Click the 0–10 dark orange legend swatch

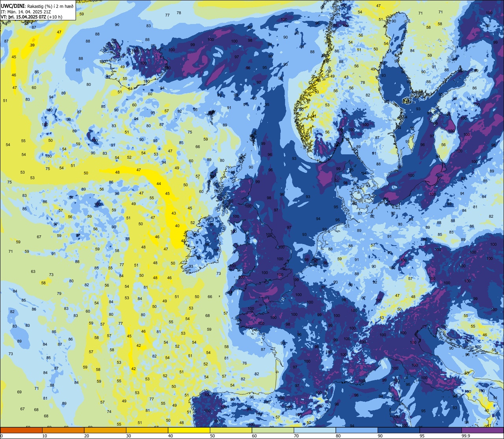pyautogui.click(x=21, y=430)
